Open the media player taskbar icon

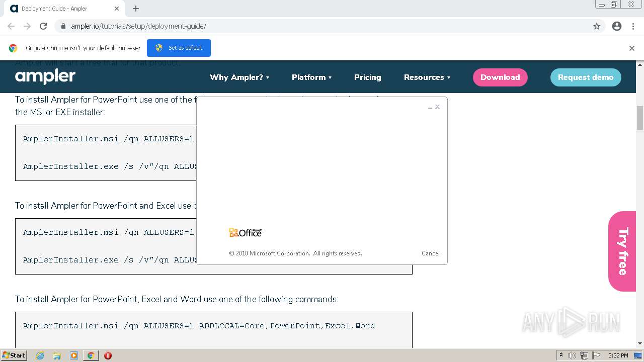(74, 355)
